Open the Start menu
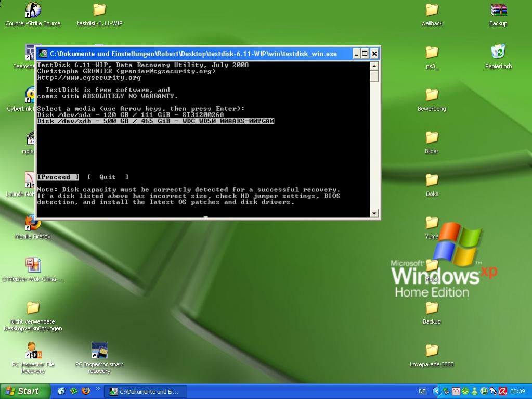Image resolution: width=532 pixels, height=399 pixels. pos(25,391)
